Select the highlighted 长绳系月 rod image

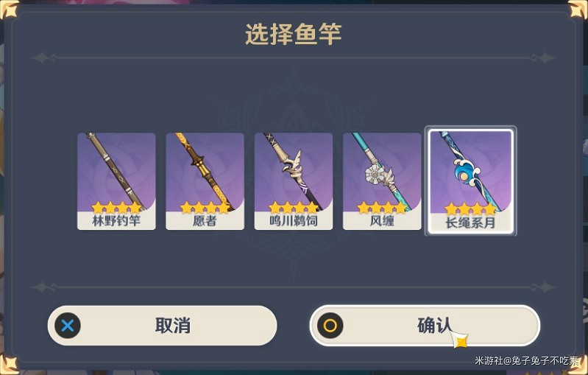click(x=471, y=172)
